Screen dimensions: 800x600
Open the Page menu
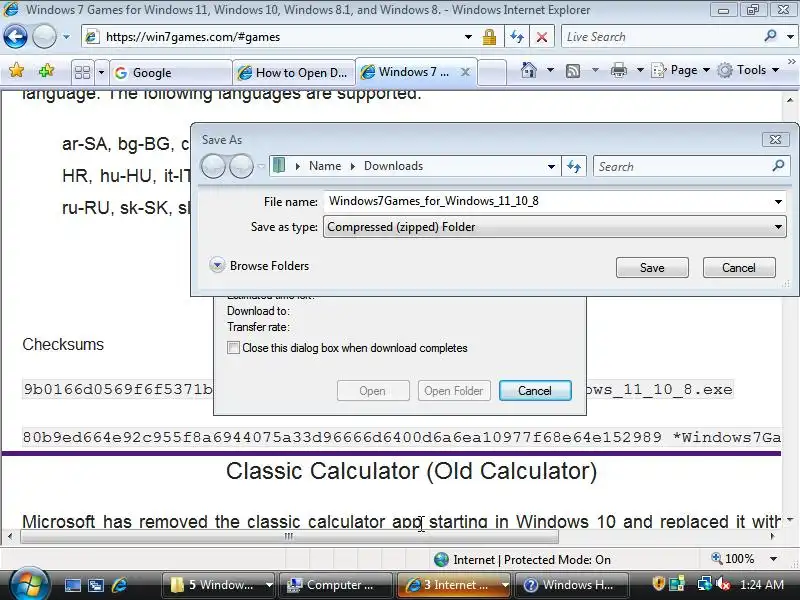681,70
